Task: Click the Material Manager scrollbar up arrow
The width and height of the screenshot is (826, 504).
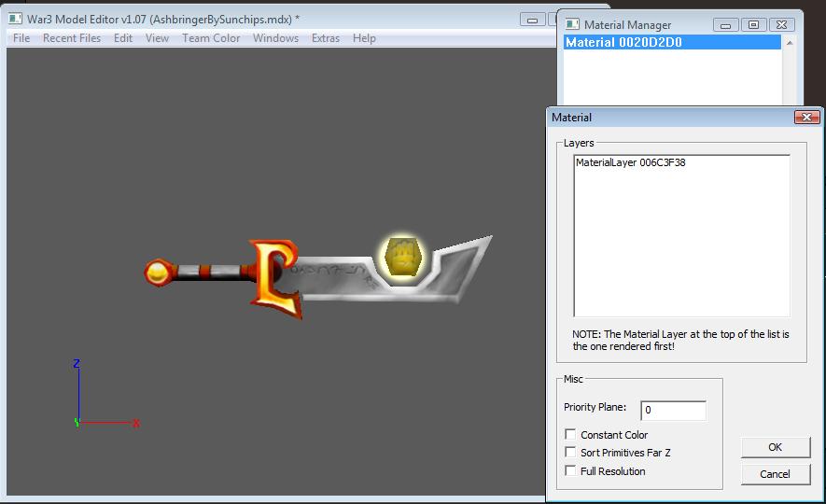Action: click(x=789, y=43)
